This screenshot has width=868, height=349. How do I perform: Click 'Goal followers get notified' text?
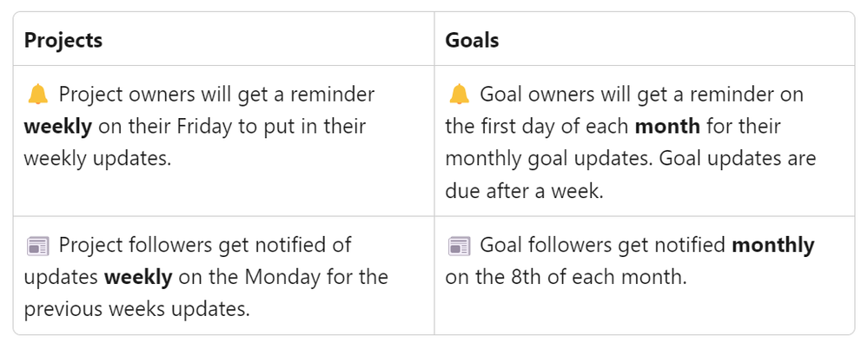click(x=603, y=245)
